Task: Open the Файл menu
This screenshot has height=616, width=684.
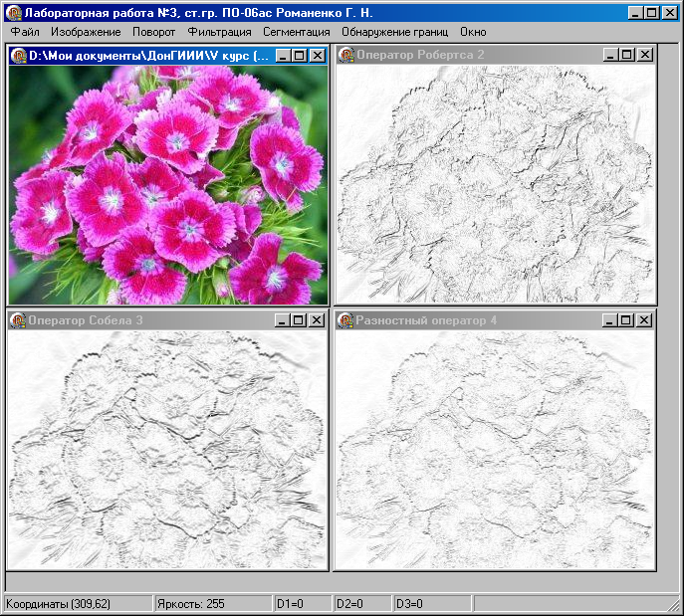Action: click(25, 32)
